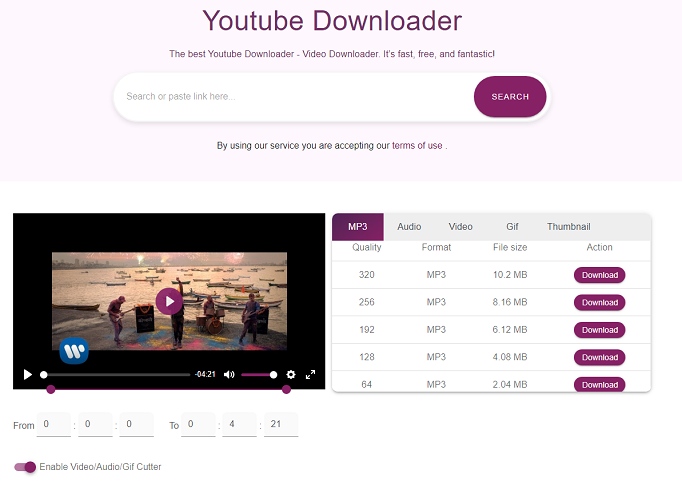Image resolution: width=682 pixels, height=482 pixels.
Task: Open player settings gear icon
Action: [291, 375]
